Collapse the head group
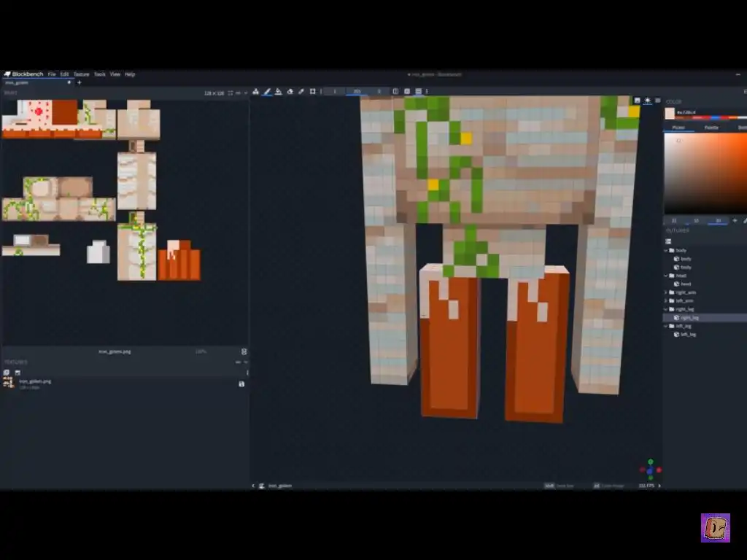747x560 pixels. click(666, 276)
